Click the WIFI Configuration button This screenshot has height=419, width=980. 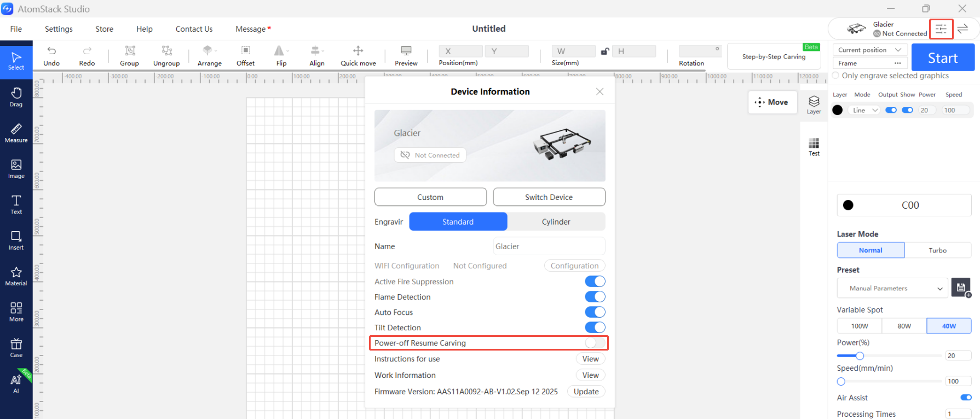pos(574,266)
